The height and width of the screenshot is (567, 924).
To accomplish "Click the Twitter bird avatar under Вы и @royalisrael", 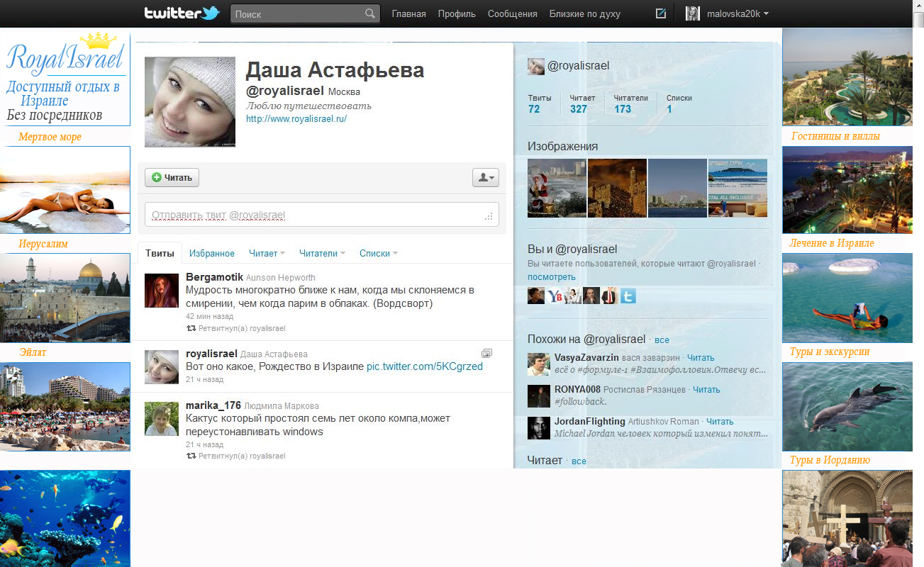I will pos(628,296).
